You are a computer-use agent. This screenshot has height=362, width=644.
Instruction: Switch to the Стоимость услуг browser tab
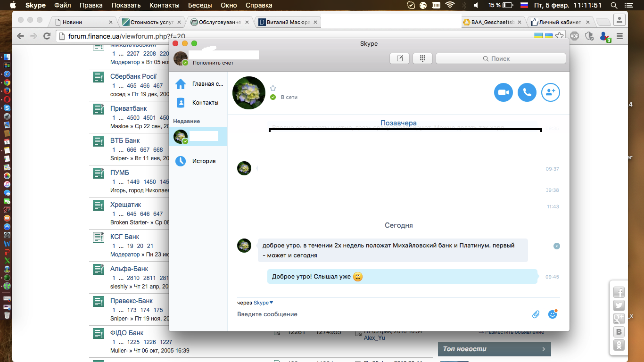click(151, 22)
